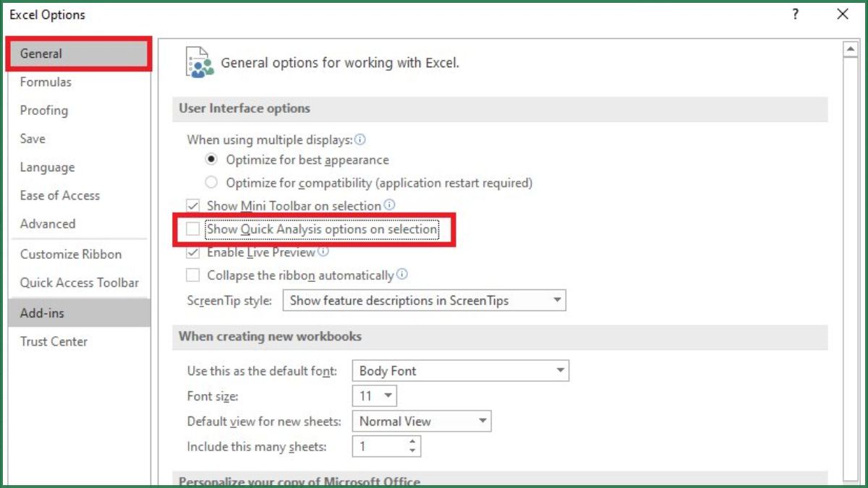Switch to the Add-ins category
This screenshot has width=868, height=488.
coord(78,313)
